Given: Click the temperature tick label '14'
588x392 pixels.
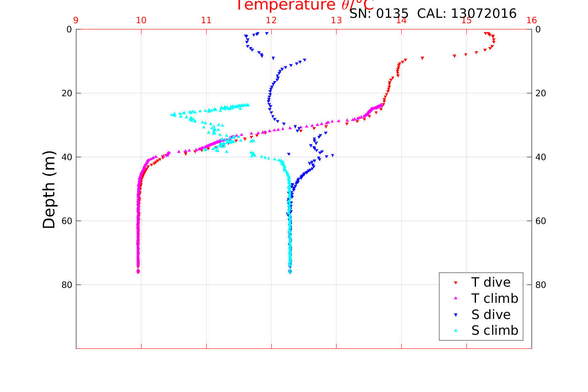Looking at the screenshot, I should pos(402,20).
